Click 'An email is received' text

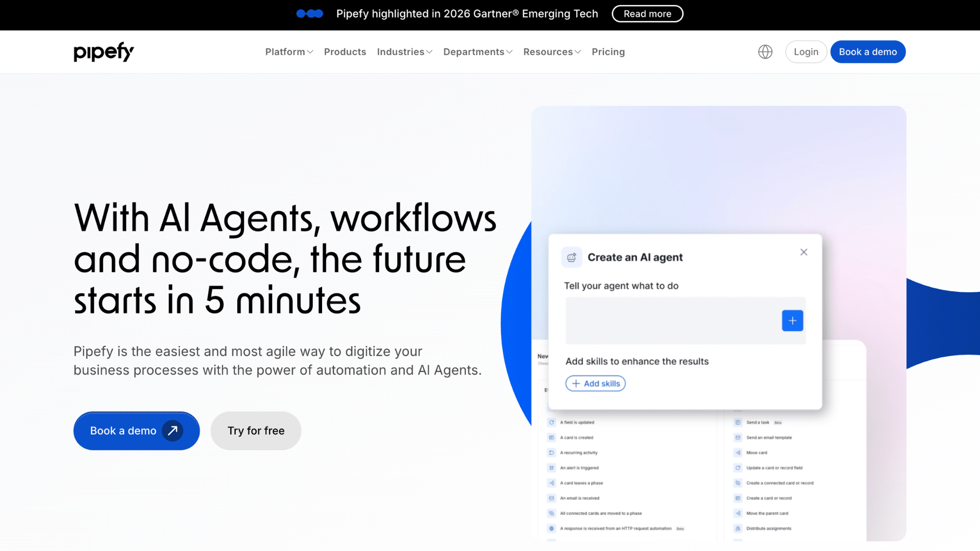point(580,498)
